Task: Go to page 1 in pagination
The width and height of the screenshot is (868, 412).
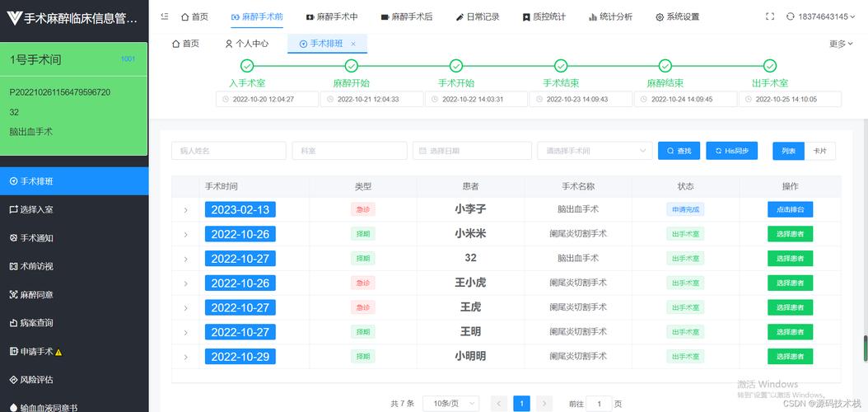Action: [x=521, y=404]
